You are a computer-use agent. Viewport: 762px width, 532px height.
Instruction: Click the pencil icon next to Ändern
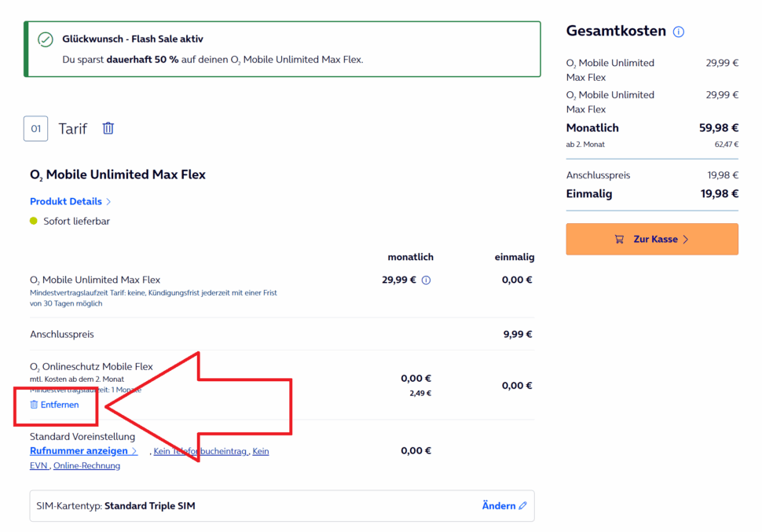[522, 505]
